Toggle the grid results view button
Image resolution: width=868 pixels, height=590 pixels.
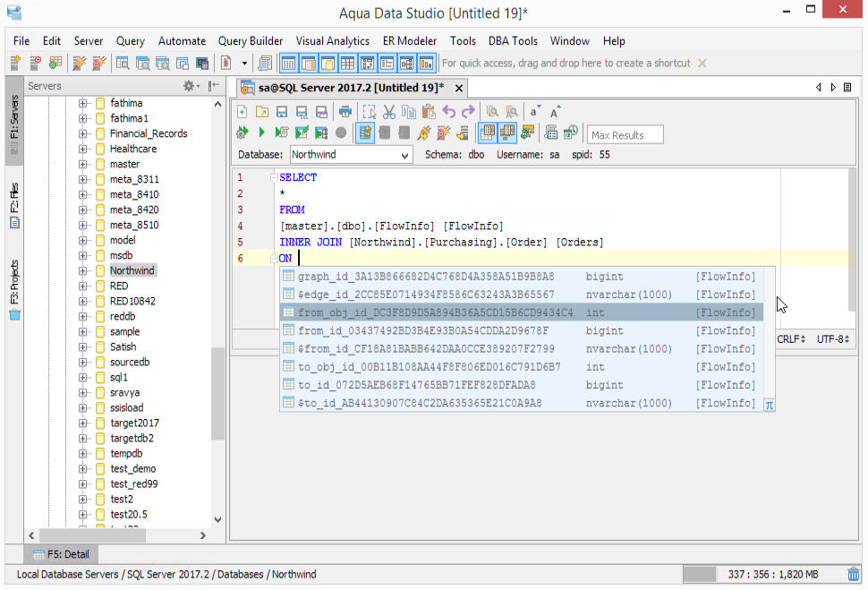click(487, 133)
